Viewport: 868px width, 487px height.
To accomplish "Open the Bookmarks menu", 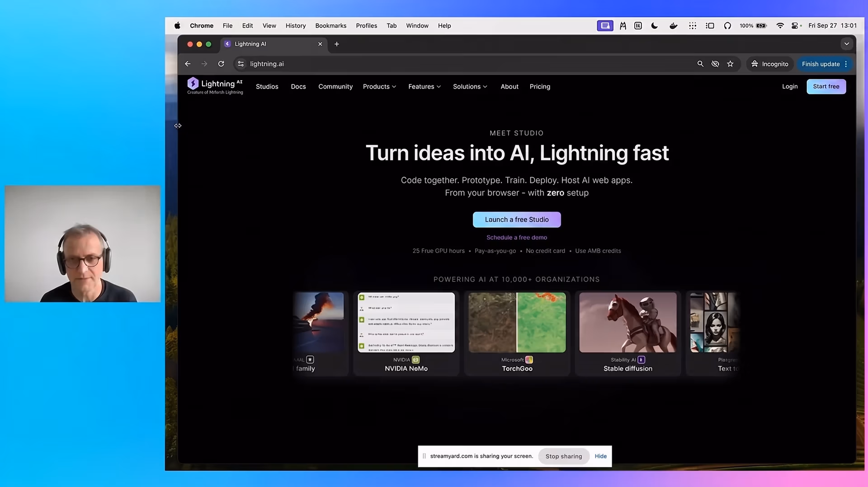I will (x=330, y=26).
